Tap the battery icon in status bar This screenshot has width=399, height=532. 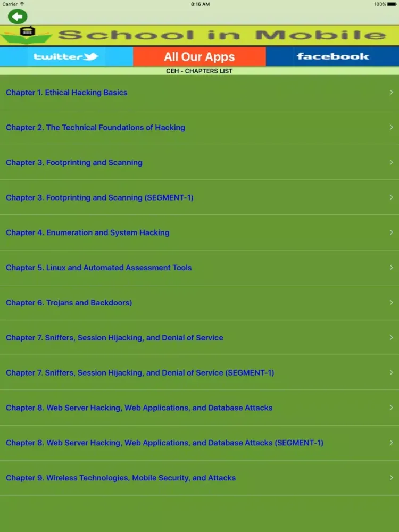point(392,4)
